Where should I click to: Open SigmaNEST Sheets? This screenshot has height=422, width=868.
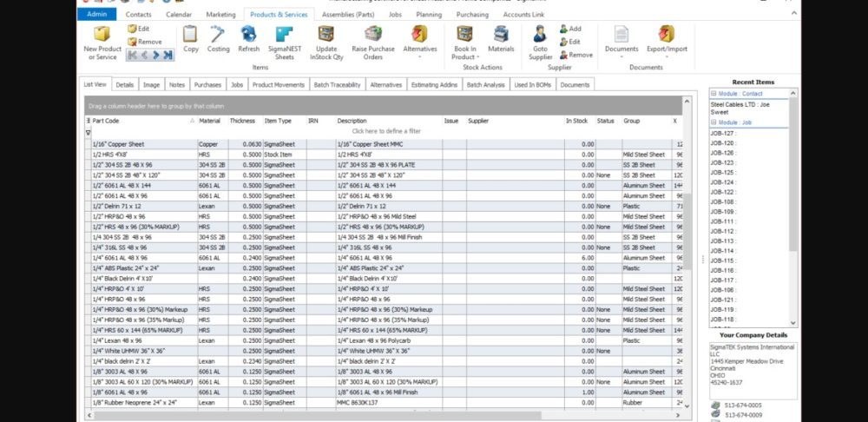285,35
